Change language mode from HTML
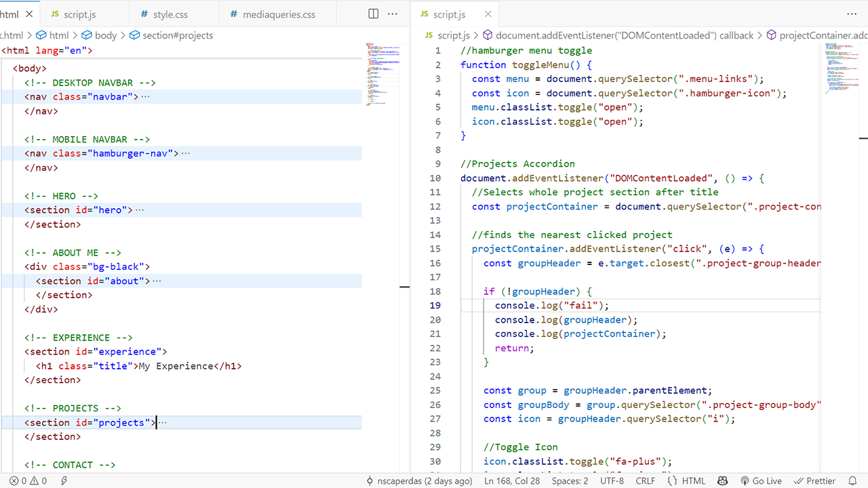 687,481
